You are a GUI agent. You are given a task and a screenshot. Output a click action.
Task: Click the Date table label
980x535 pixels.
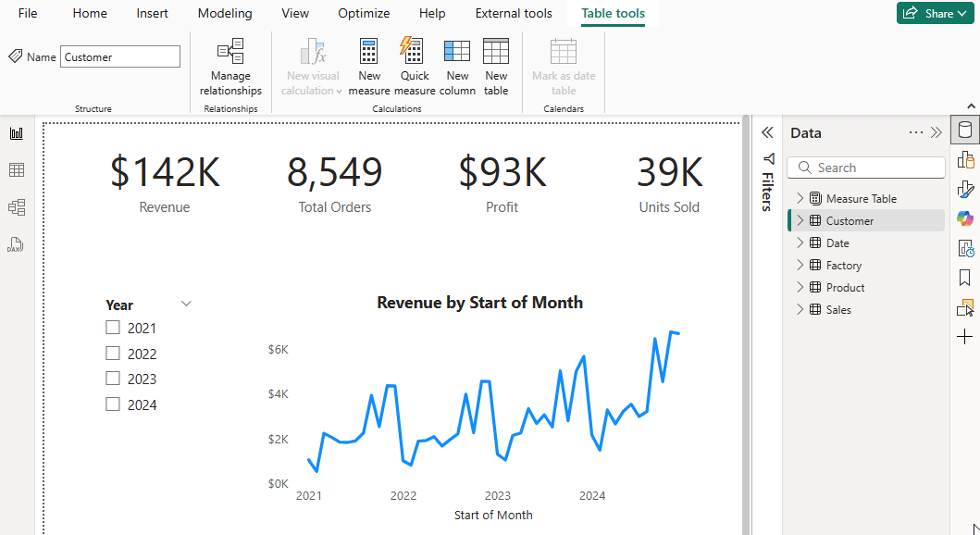coord(837,243)
